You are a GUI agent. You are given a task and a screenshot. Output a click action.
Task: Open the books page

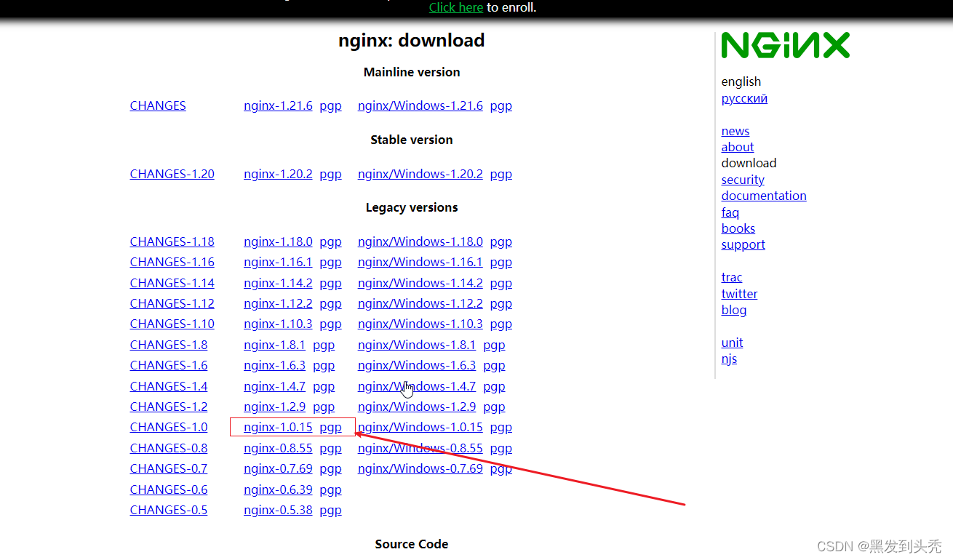(738, 228)
